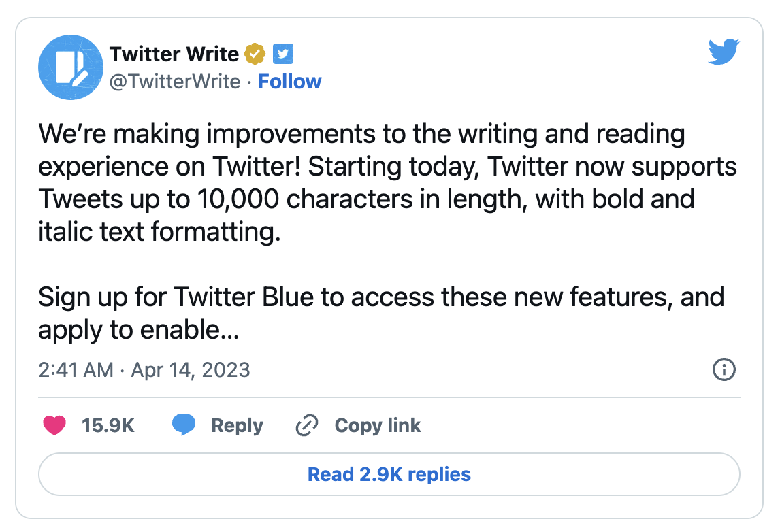Viewport: 780px width, 532px height.
Task: Click the 15.9K likes count
Action: (108, 426)
